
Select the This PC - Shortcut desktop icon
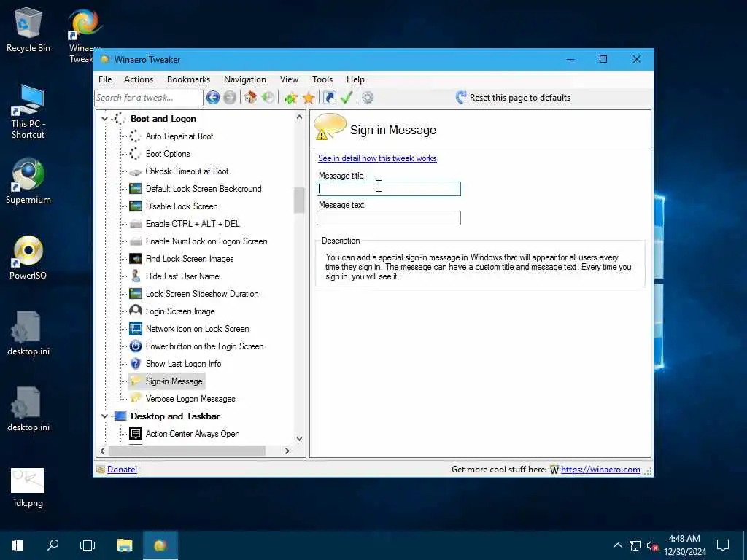pyautogui.click(x=28, y=112)
